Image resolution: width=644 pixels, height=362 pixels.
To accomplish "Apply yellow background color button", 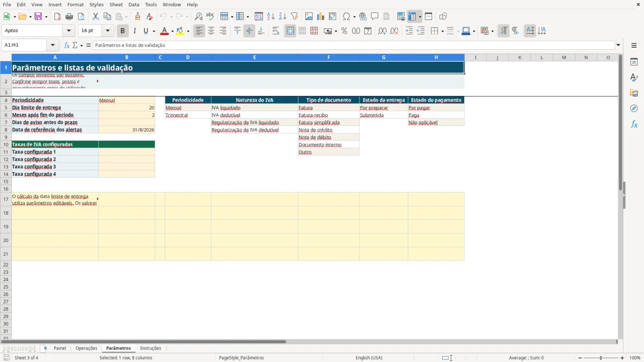I will 180,31.
